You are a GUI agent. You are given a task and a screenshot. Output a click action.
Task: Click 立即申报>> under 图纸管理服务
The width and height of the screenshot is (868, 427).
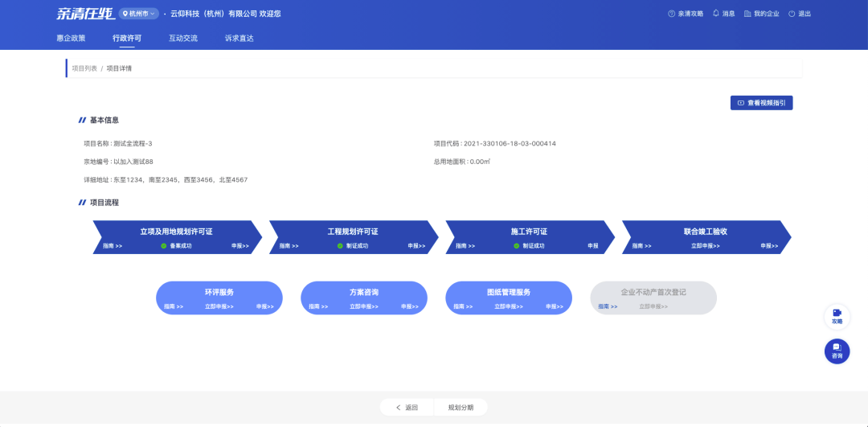tap(509, 306)
